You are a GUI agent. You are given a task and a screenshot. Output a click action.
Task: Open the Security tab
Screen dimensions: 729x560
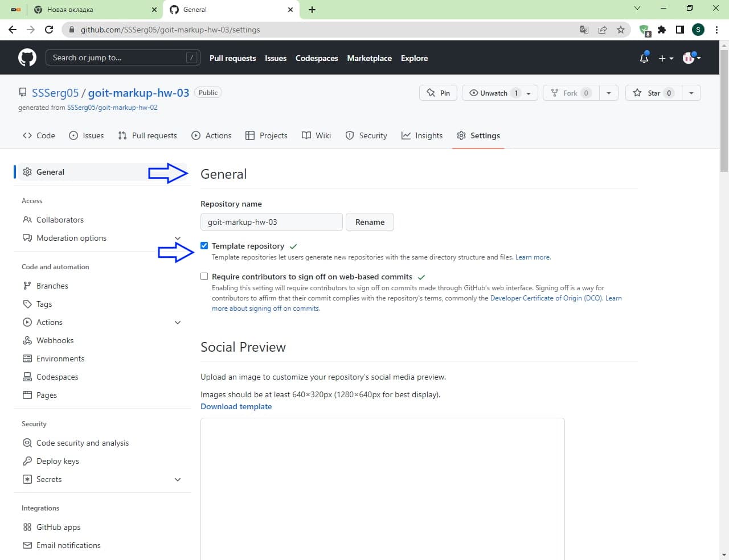[366, 135]
